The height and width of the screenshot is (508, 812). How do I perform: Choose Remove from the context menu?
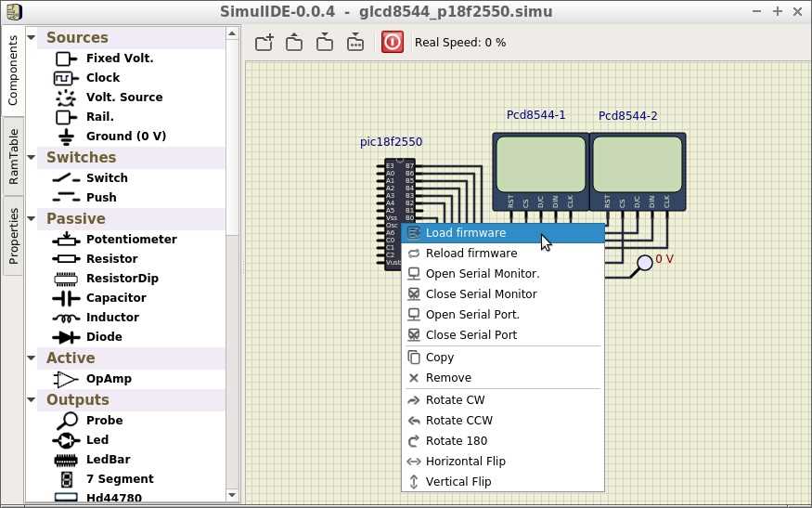[503, 378]
